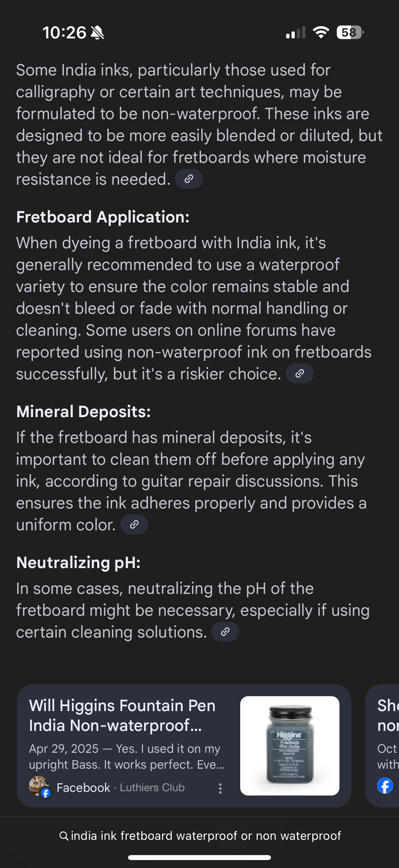
Task: Open three-dot menu on Higgins card
Action: click(x=220, y=788)
